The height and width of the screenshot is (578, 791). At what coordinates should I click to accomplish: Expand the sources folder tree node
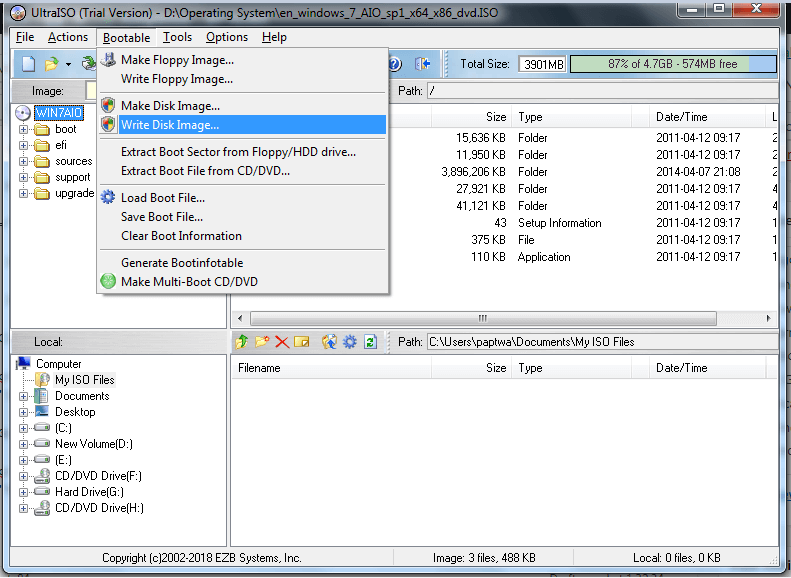[24, 161]
